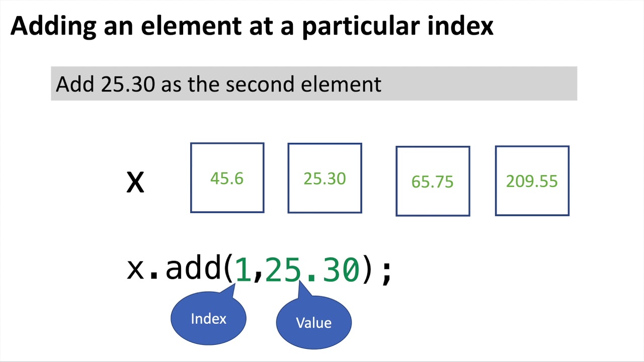644x362 pixels.
Task: Click the lowercase x starting the code line
Action: pyautogui.click(x=136, y=269)
